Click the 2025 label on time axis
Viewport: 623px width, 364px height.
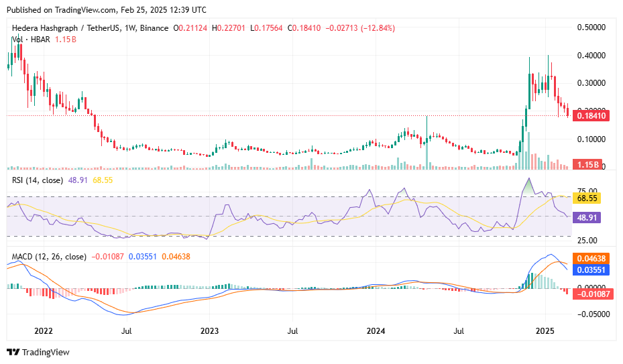pyautogui.click(x=545, y=331)
